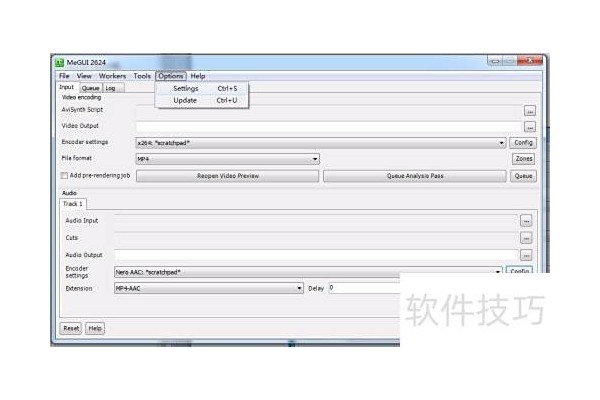Click the Audio Output text field
The width and height of the screenshot is (600, 400).
316,255
